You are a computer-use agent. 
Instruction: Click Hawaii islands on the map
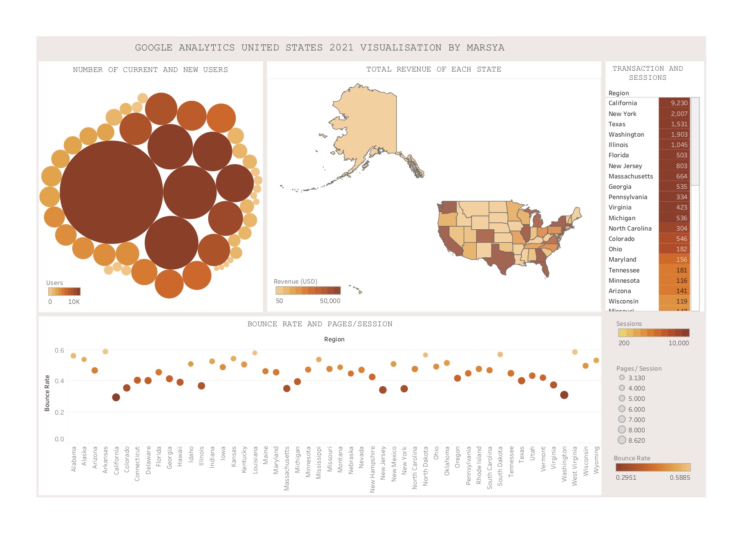[x=360, y=291]
